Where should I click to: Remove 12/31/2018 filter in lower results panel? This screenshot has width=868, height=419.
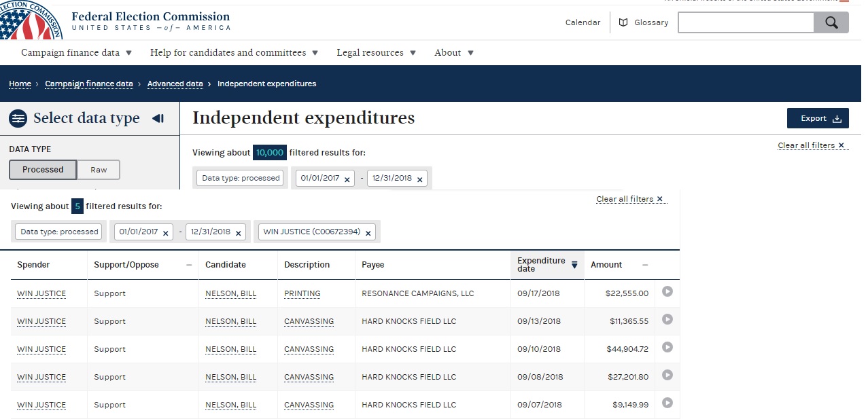239,233
